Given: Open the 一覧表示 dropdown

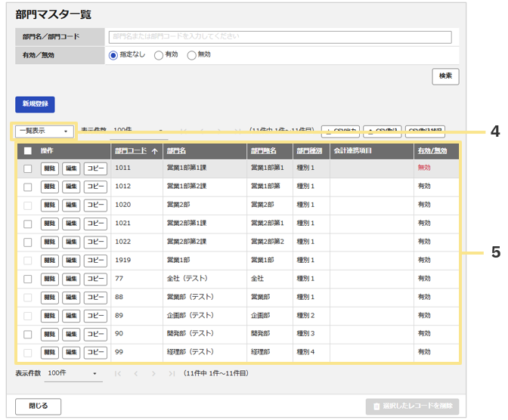Looking at the screenshot, I should click(x=45, y=131).
